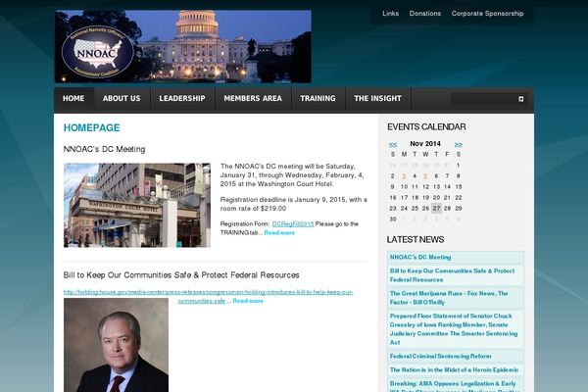Select day 15 in events calendar
588x392 pixels.
(x=459, y=187)
